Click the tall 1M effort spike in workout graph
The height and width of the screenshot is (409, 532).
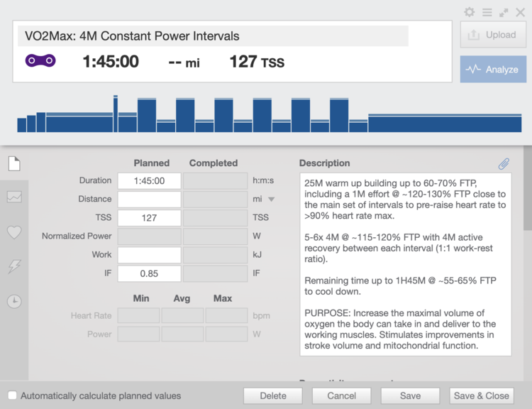pyautogui.click(x=116, y=114)
